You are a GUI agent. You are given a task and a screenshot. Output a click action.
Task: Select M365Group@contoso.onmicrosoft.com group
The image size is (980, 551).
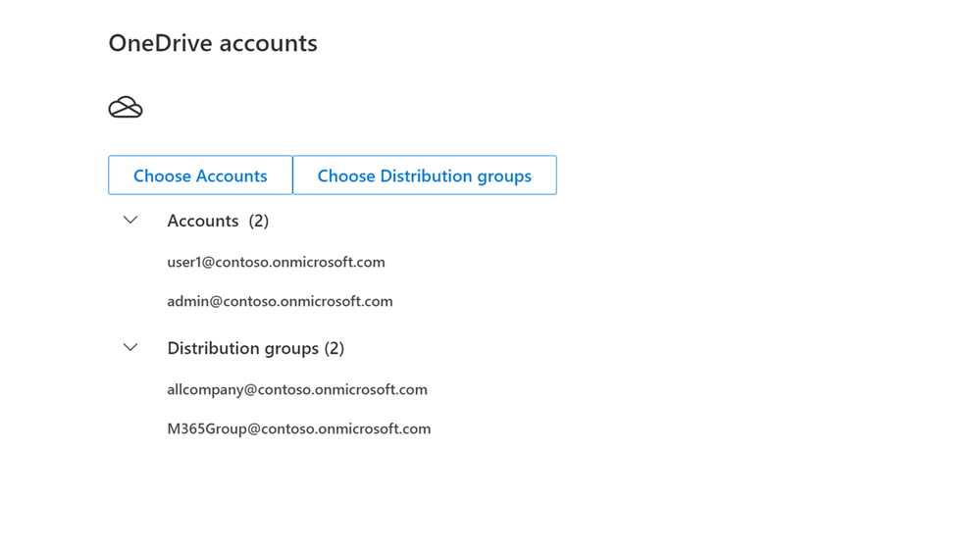click(299, 429)
